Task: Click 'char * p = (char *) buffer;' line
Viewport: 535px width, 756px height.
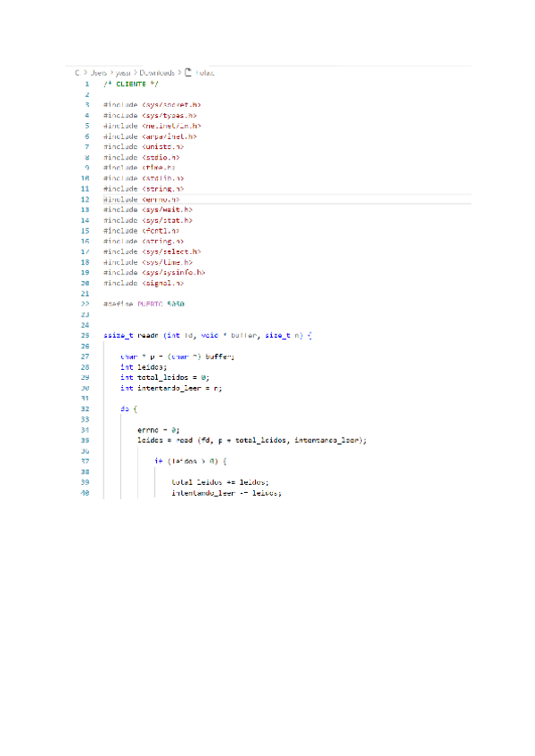Action: point(177,357)
